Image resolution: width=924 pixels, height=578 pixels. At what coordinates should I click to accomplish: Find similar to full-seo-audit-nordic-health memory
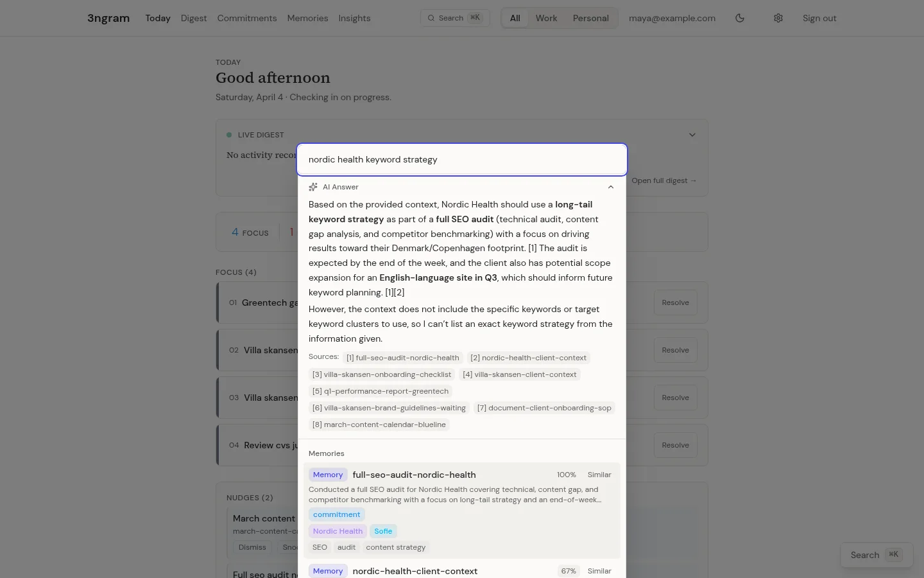[599, 475]
